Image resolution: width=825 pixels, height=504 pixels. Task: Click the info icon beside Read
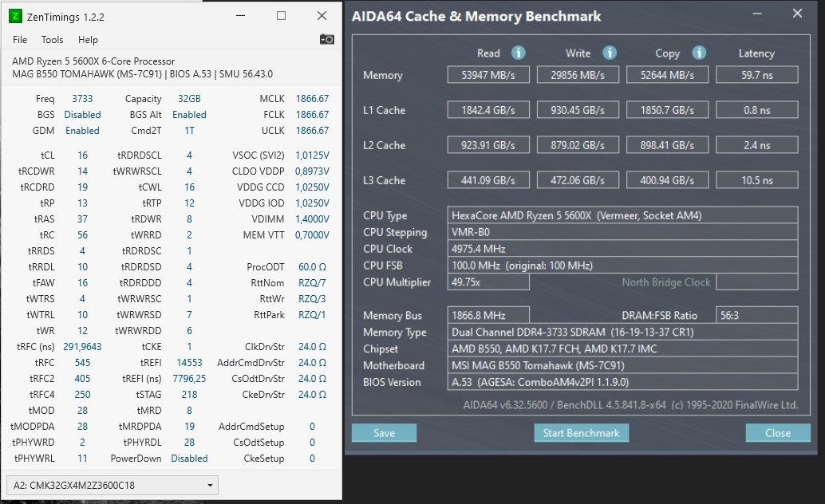(x=518, y=53)
